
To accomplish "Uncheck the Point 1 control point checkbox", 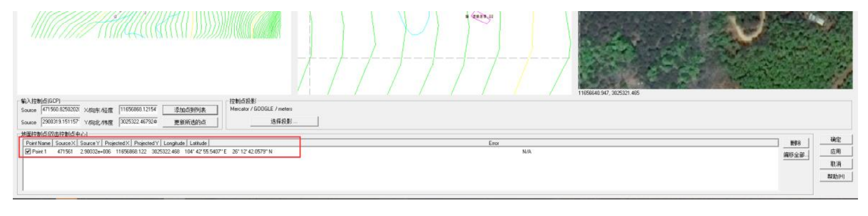I will [28, 152].
